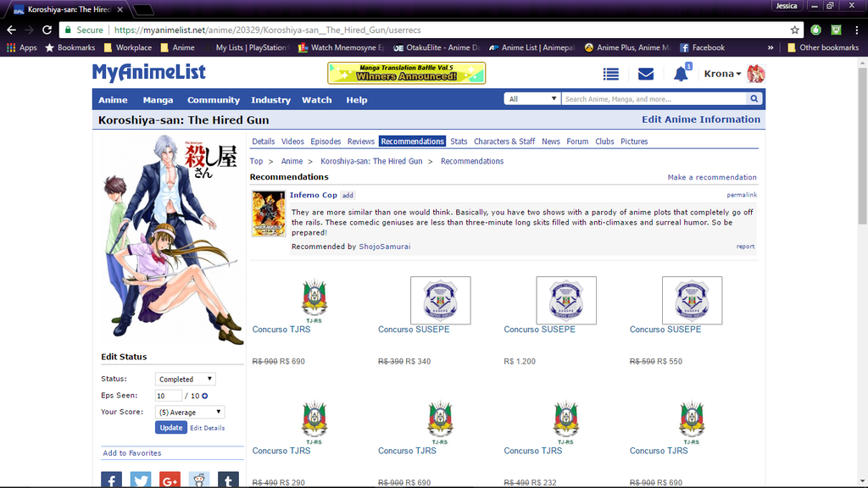
Task: Share on Facebook icon
Action: [111, 480]
